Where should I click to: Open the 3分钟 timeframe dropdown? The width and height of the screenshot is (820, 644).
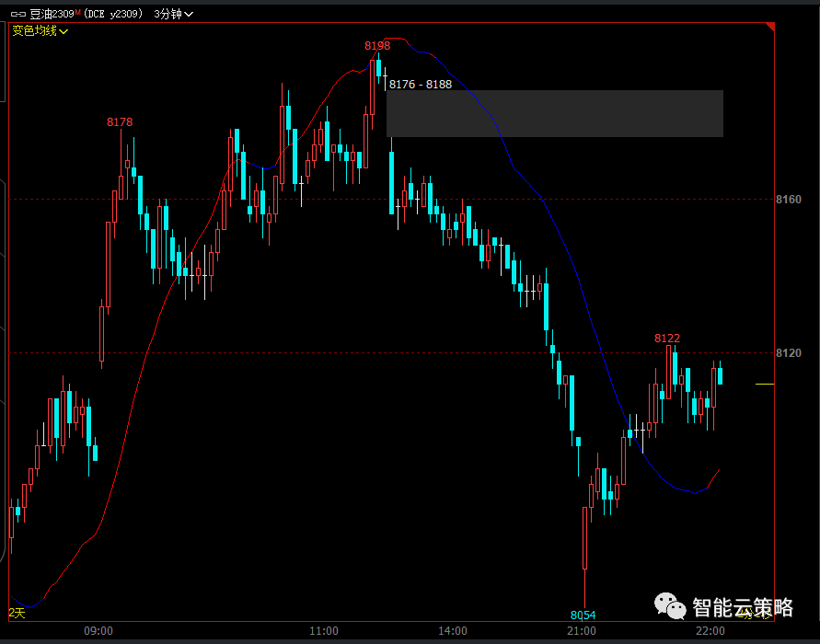pyautogui.click(x=173, y=15)
